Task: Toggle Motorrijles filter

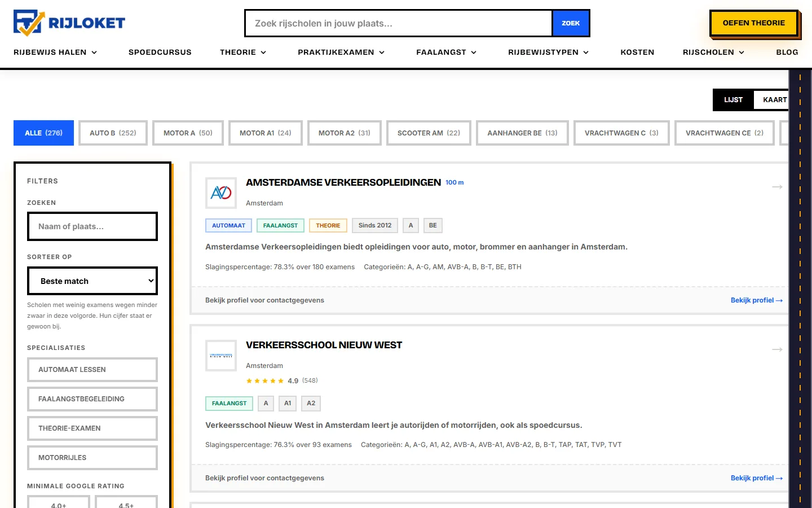Action: click(92, 458)
